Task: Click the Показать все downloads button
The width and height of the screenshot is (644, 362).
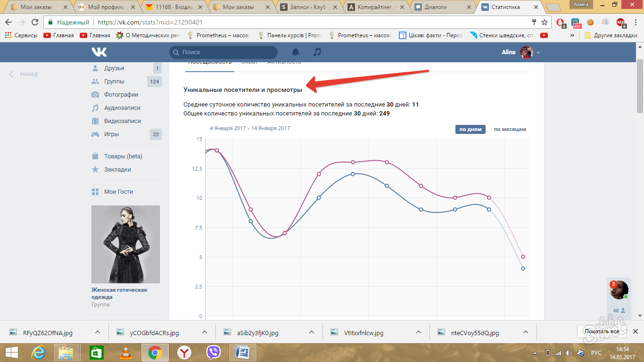Action: (x=601, y=331)
